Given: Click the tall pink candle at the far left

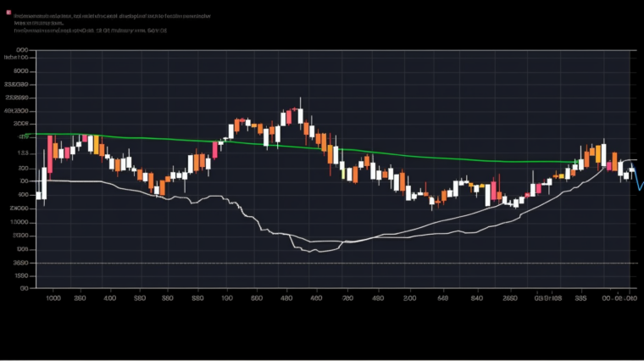Looking at the screenshot, I should [x=49, y=153].
